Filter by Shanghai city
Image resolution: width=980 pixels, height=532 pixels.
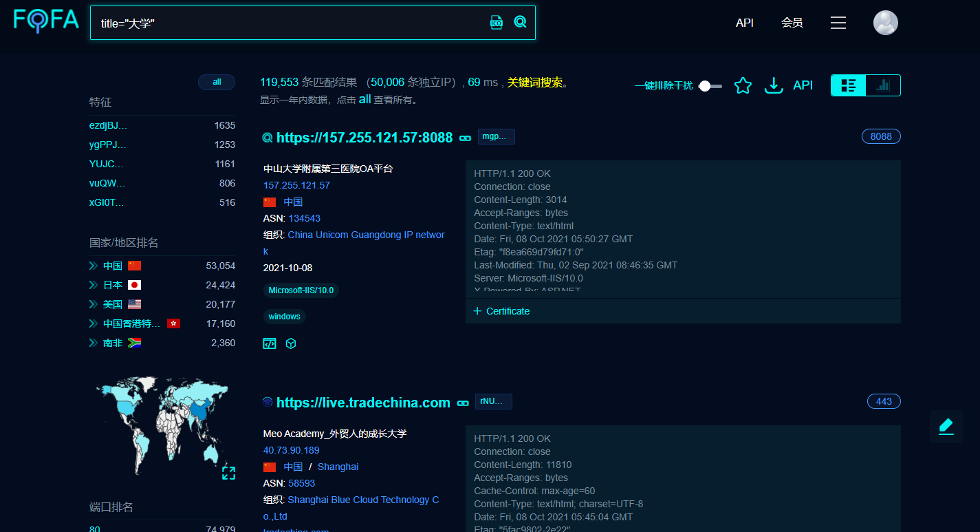[x=338, y=467]
